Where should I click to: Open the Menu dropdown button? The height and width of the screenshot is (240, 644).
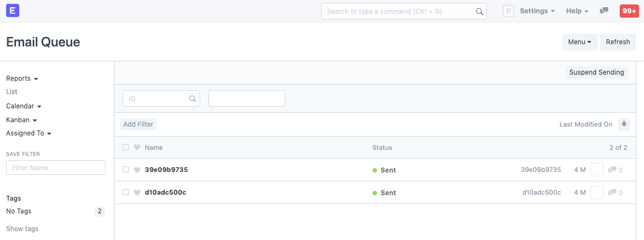580,42
